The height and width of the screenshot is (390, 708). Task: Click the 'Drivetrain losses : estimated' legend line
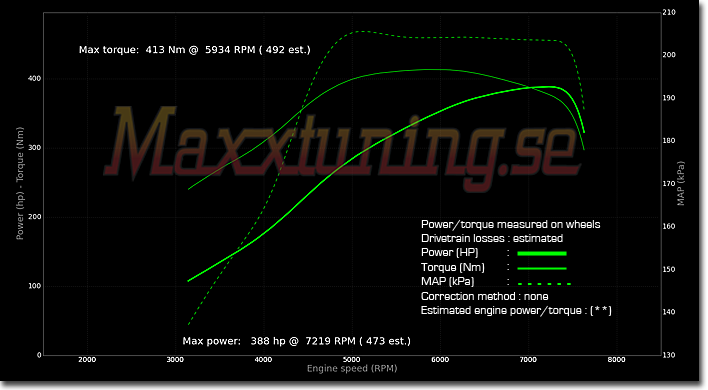[492, 238]
